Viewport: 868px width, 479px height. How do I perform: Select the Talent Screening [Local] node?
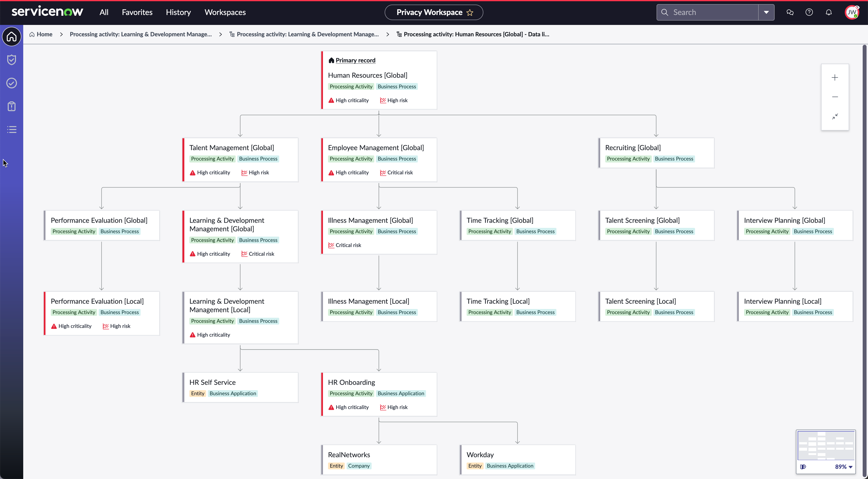click(656, 306)
